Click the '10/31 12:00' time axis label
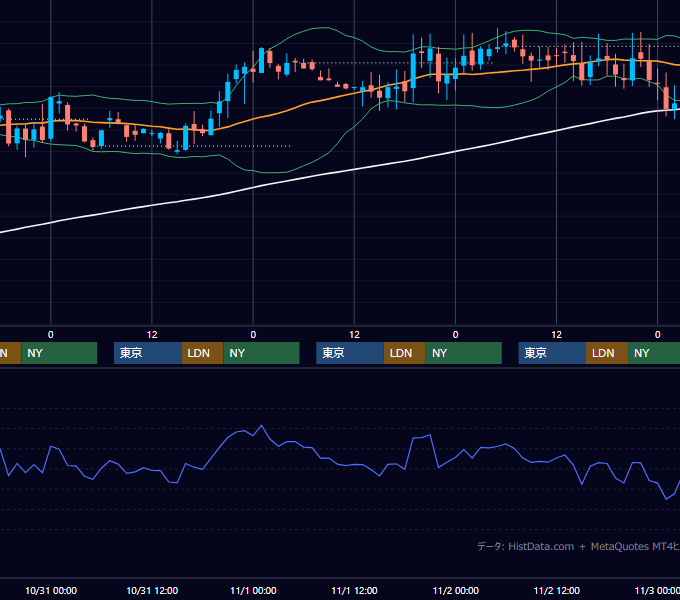The width and height of the screenshot is (680, 600). click(152, 590)
